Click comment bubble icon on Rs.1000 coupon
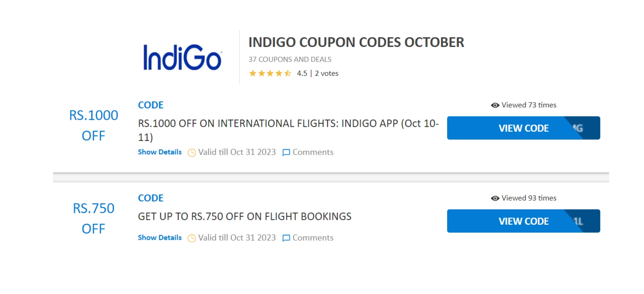This screenshot has width=644, height=294. [x=286, y=153]
